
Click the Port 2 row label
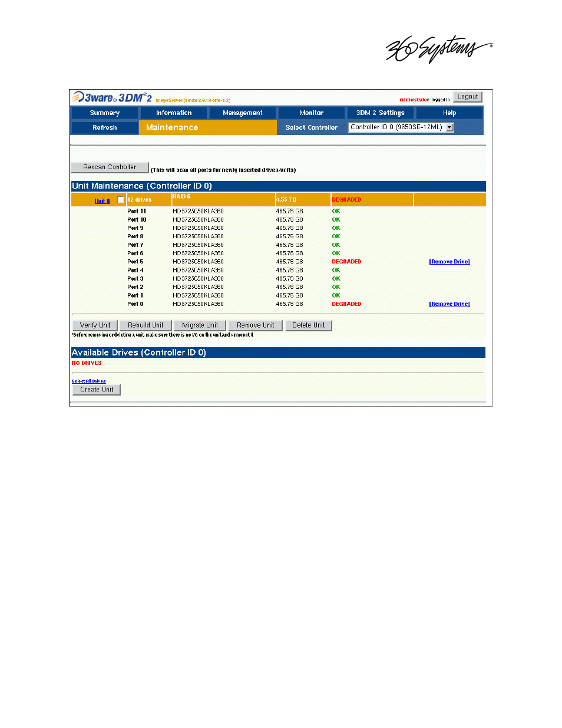click(135, 287)
